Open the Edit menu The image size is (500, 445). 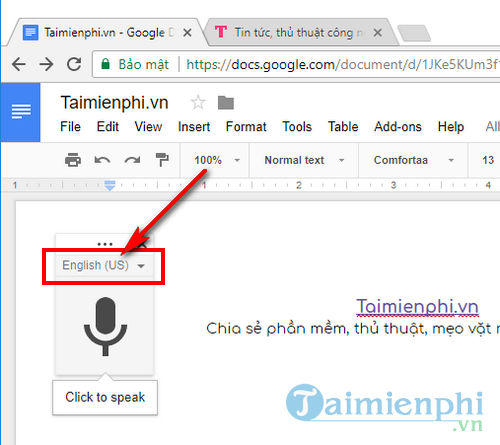click(x=108, y=127)
